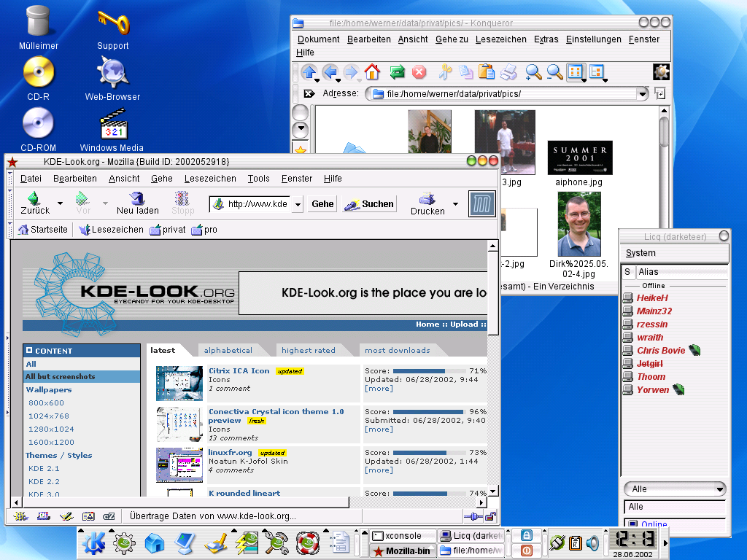This screenshot has height=560, width=747.
Task: Click the Drucken print button in Mozilla
Action: tap(427, 204)
